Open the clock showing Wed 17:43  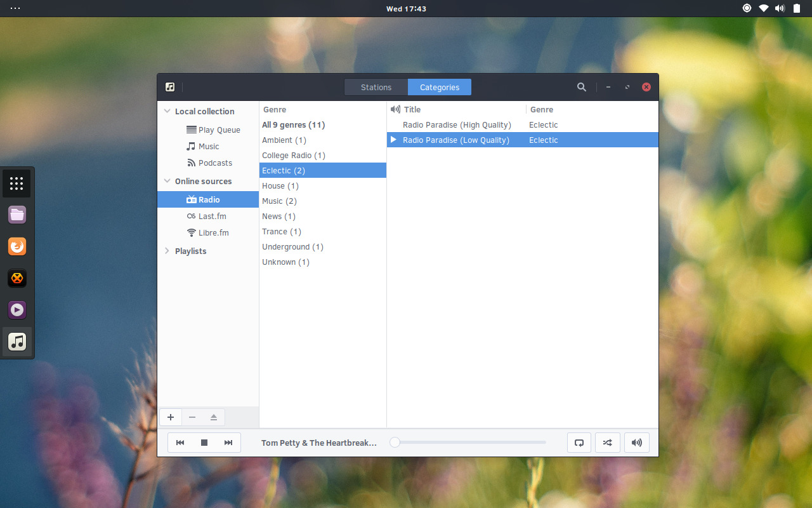(406, 8)
